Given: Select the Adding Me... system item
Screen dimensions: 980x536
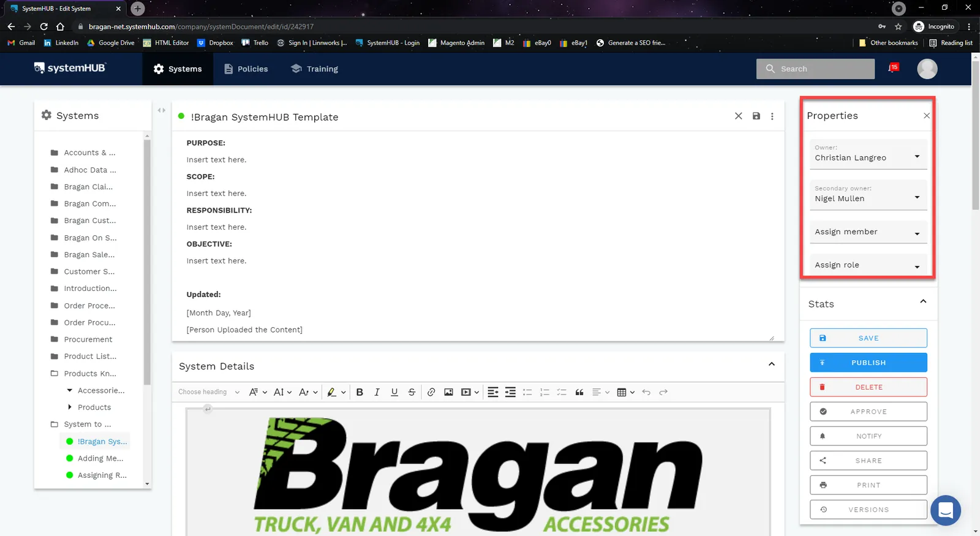Looking at the screenshot, I should [x=94, y=458].
